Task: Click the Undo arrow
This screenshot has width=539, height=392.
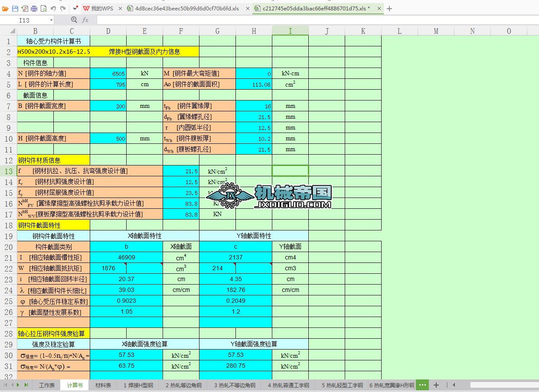Action: [x=53, y=8]
